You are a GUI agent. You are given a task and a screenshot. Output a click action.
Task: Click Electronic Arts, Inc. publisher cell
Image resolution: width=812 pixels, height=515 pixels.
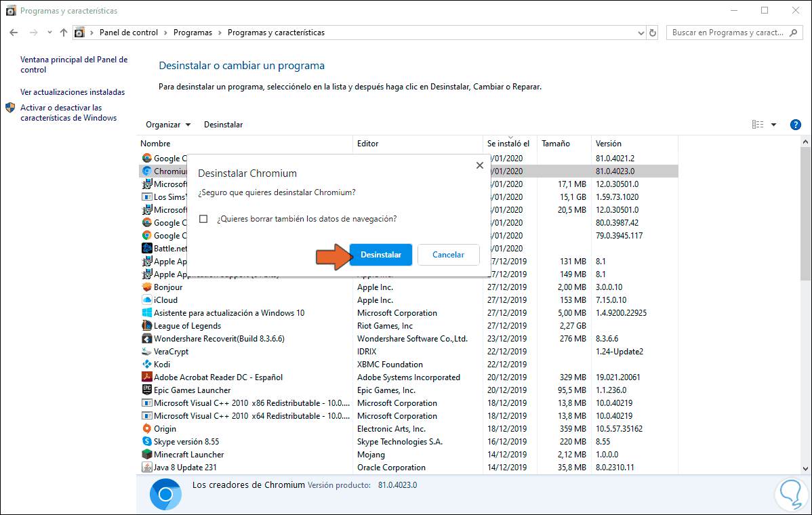click(x=391, y=428)
